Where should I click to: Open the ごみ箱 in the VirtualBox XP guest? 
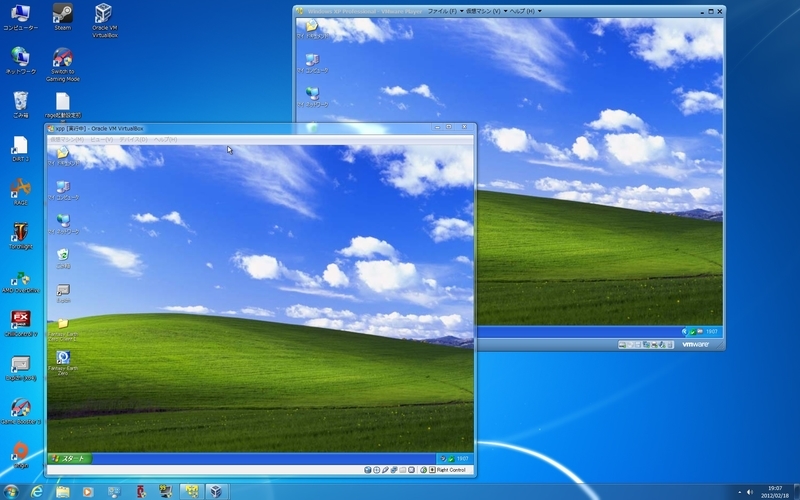63,258
